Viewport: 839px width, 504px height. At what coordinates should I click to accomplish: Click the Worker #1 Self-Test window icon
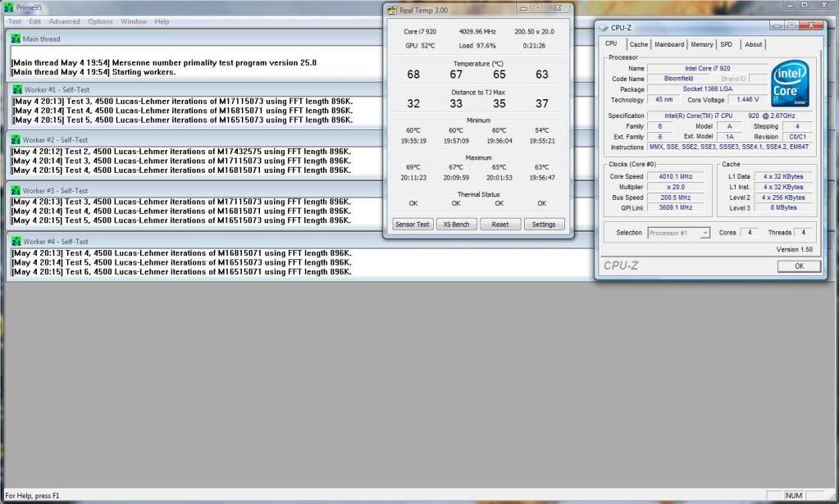17,89
